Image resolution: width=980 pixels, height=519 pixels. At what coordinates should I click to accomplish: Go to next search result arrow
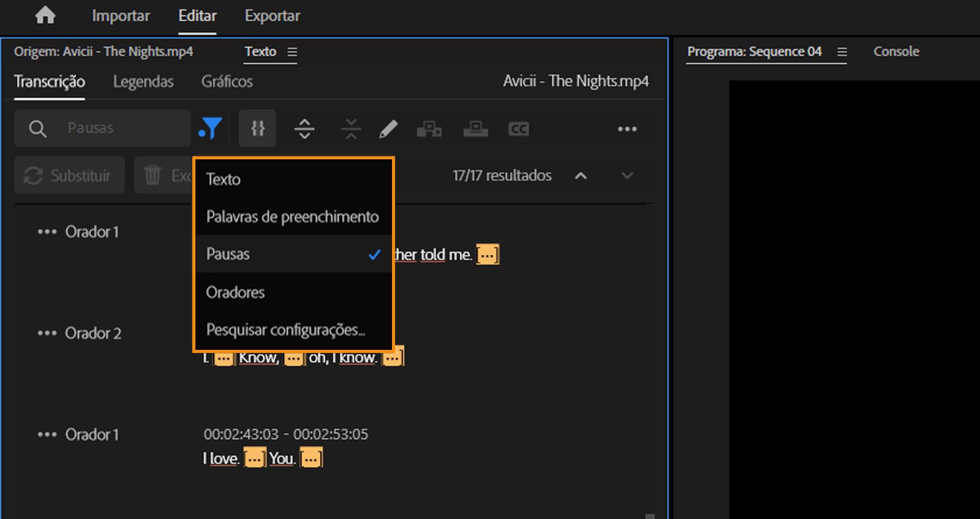coord(627,176)
